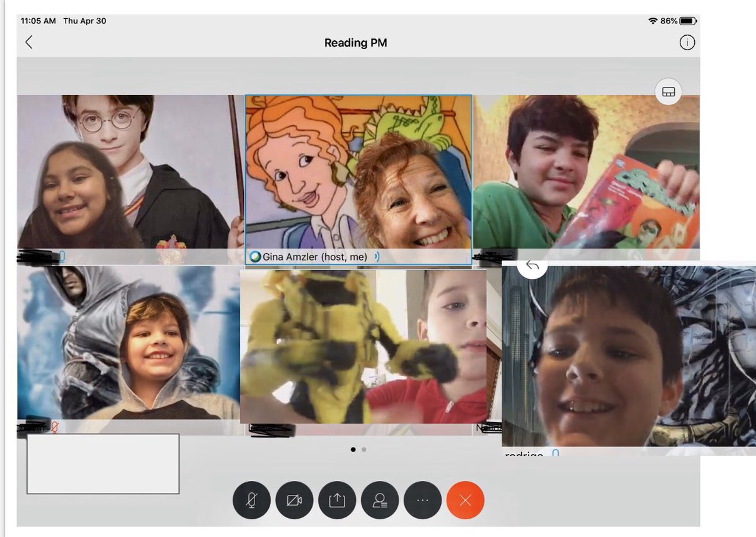Image resolution: width=756 pixels, height=537 pixels.
Task: Click the Reading PM meeting title
Action: point(355,43)
